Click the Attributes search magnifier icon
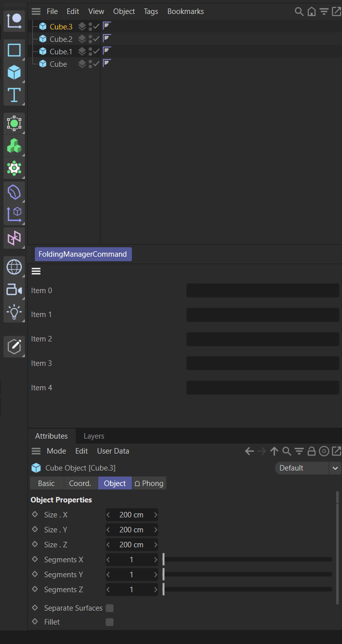 287,451
